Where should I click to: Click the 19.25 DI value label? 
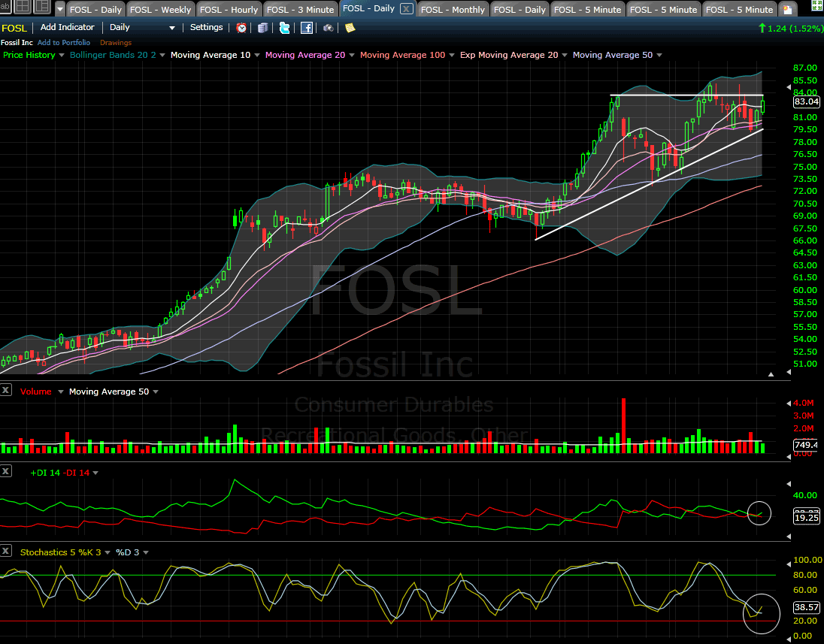(806, 518)
